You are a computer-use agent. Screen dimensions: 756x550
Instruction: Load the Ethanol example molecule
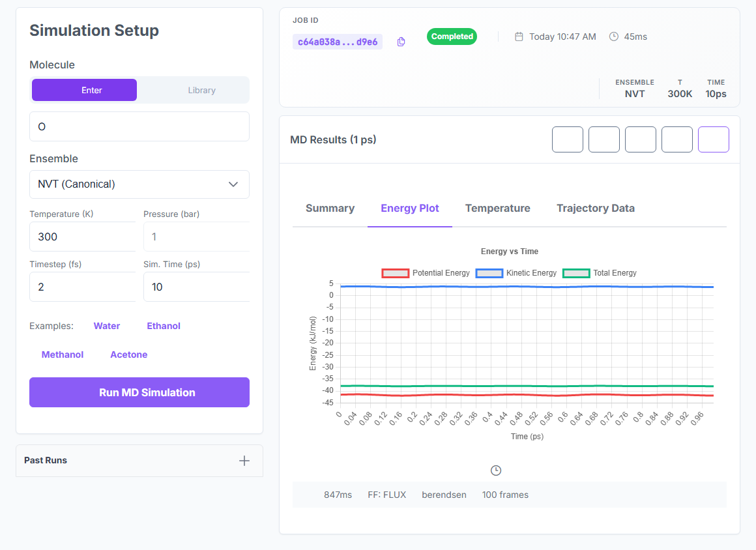click(164, 326)
